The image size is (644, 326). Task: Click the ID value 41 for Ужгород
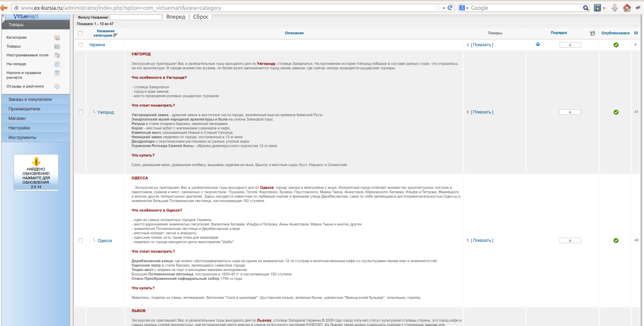click(x=636, y=112)
